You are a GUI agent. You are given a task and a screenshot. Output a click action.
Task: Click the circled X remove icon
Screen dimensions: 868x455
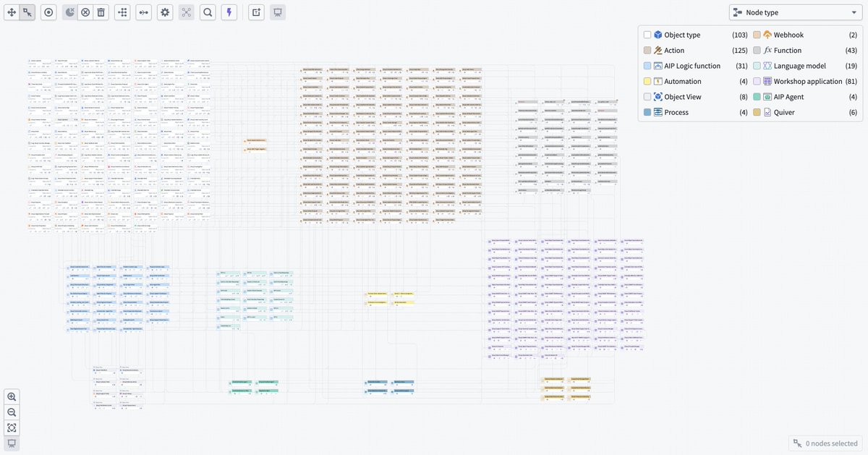pos(85,12)
